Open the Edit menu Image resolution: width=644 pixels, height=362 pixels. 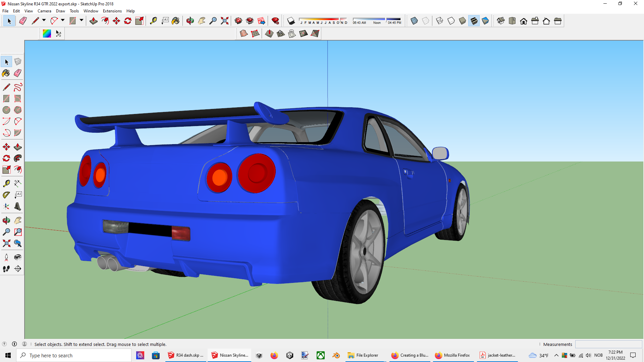tap(16, 11)
